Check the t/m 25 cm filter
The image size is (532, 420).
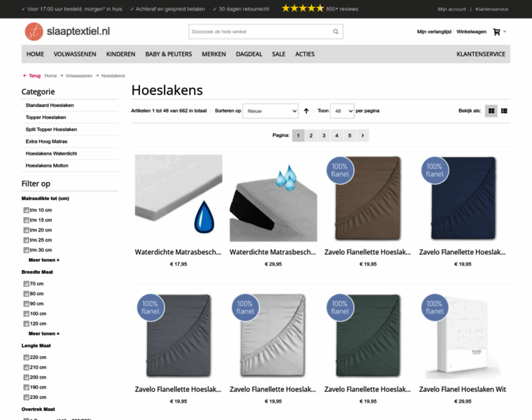click(26, 240)
